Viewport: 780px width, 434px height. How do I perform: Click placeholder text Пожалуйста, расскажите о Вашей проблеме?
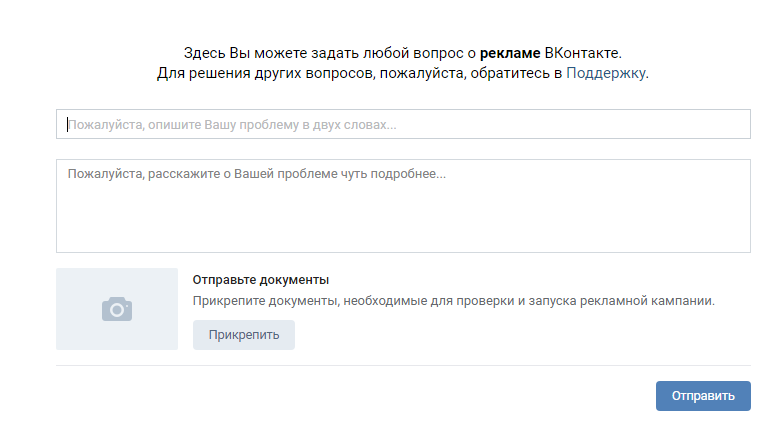pos(257,174)
